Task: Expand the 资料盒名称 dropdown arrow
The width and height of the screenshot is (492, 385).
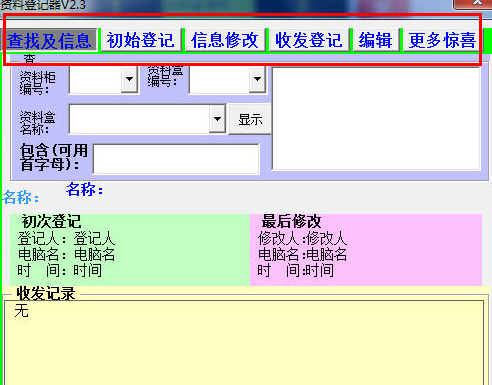Action: click(x=217, y=119)
